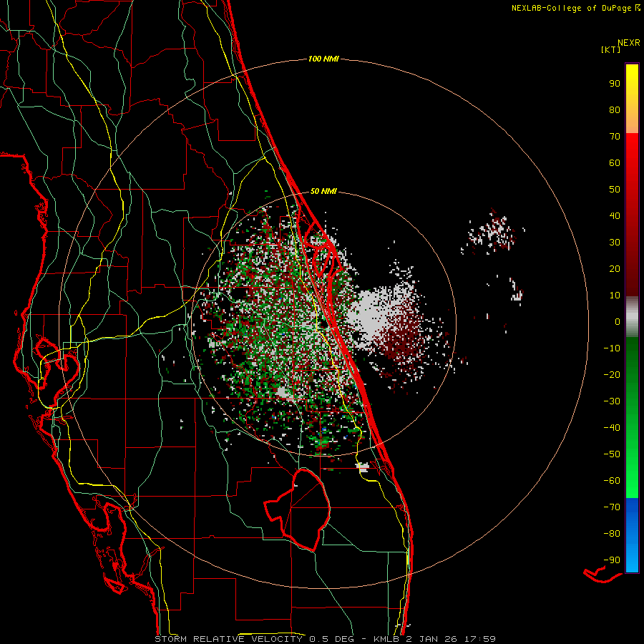Click the -20 value on velocity scale
Screen dimensions: 644x644
(x=612, y=374)
